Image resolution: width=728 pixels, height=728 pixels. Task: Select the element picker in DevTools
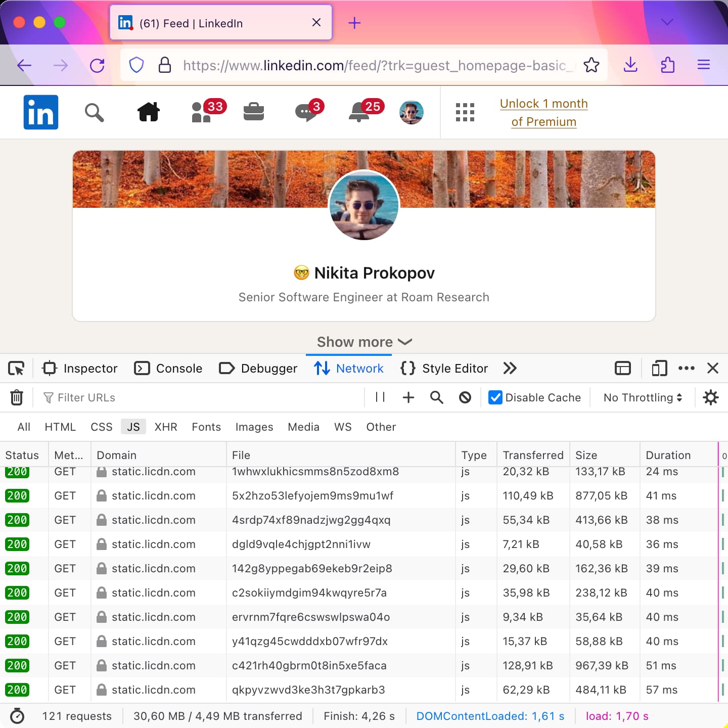(16, 368)
